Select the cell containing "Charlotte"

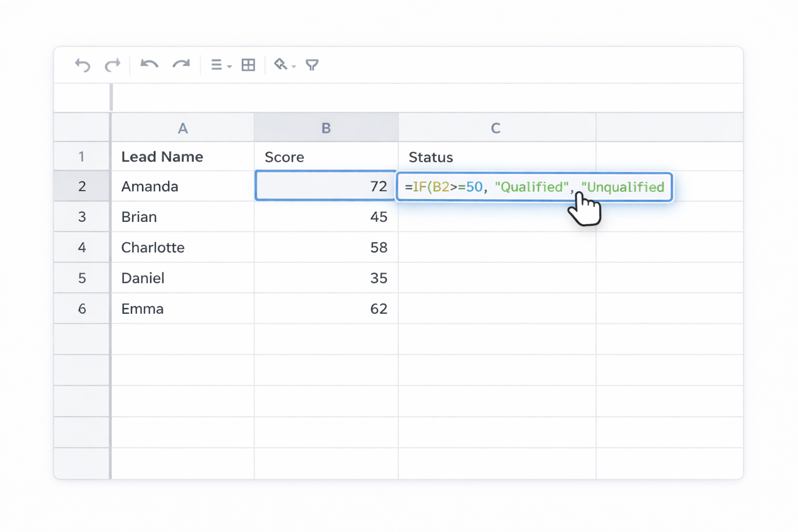(182, 247)
